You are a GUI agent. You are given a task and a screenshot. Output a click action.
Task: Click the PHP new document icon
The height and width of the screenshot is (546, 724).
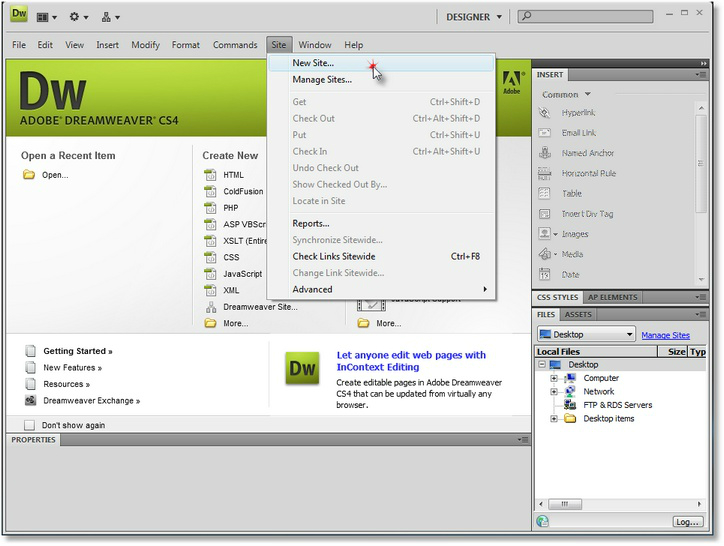pos(210,208)
